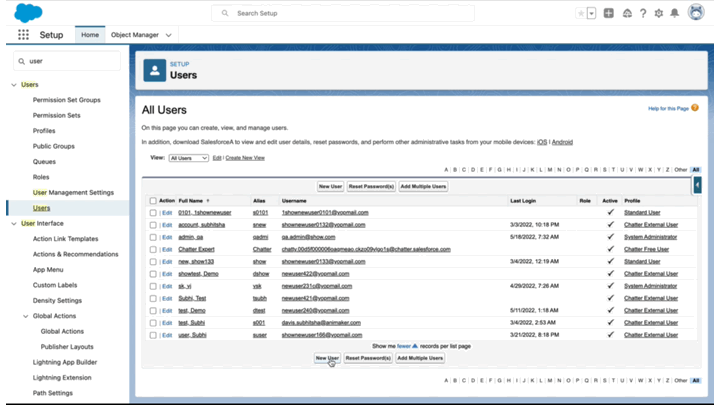Open the setup gear icon

tap(659, 13)
